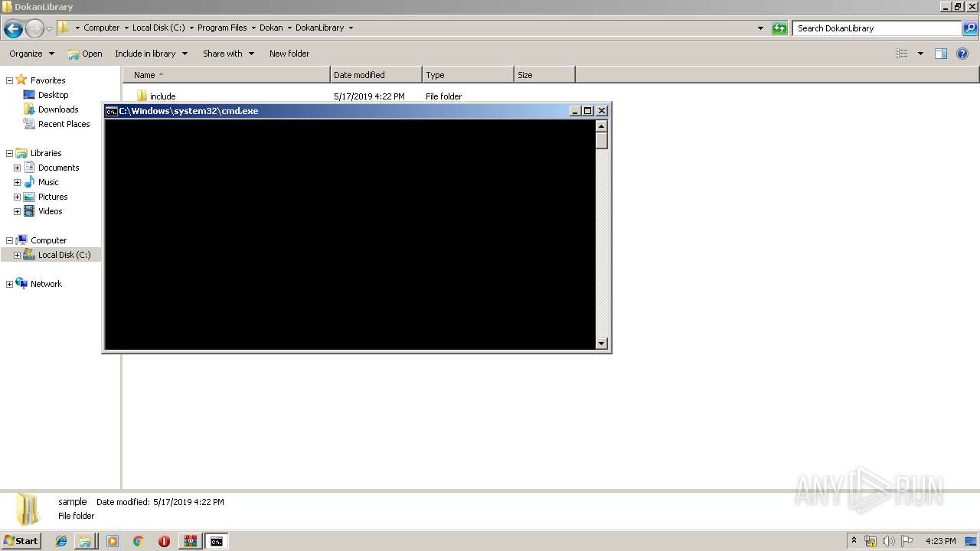This screenshot has width=980, height=551.
Task: Launch Chrome from taskbar
Action: pos(138,541)
